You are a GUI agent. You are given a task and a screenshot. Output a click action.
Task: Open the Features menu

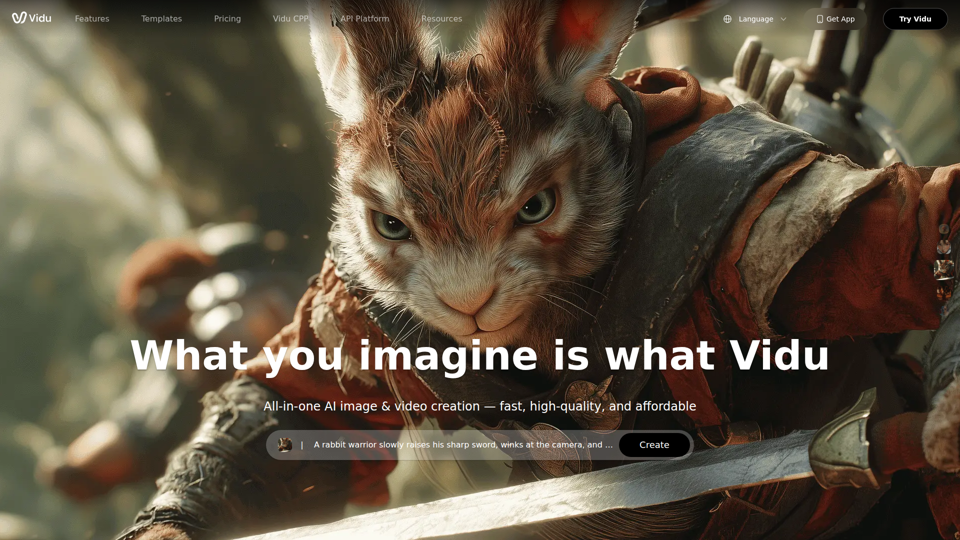pos(92,19)
